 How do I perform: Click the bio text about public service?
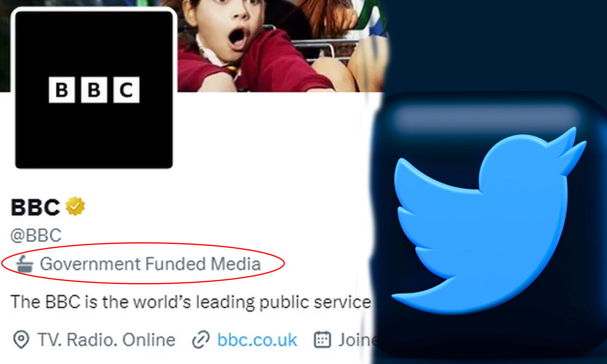tap(190, 302)
